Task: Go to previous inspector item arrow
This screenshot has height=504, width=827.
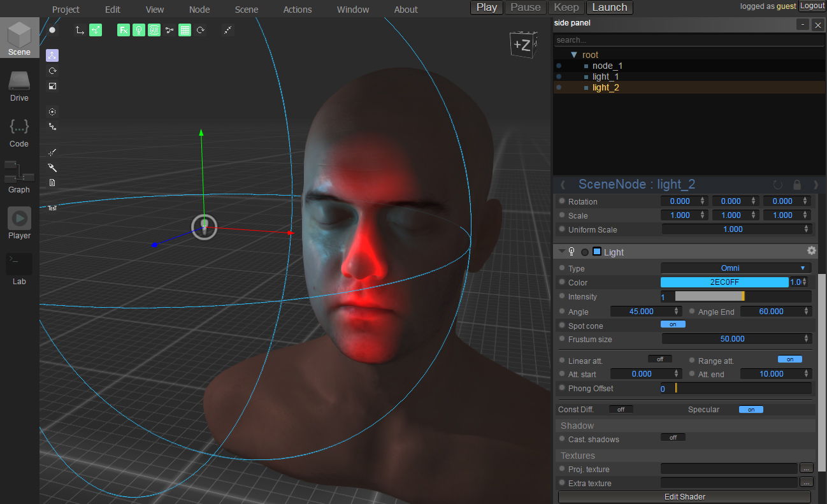Action: (563, 185)
